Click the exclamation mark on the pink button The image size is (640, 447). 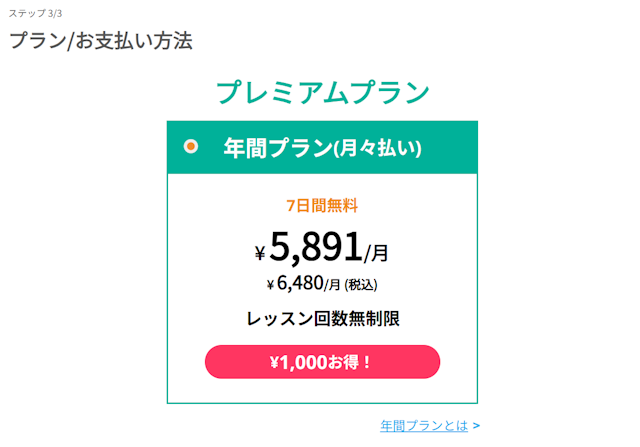[367, 362]
